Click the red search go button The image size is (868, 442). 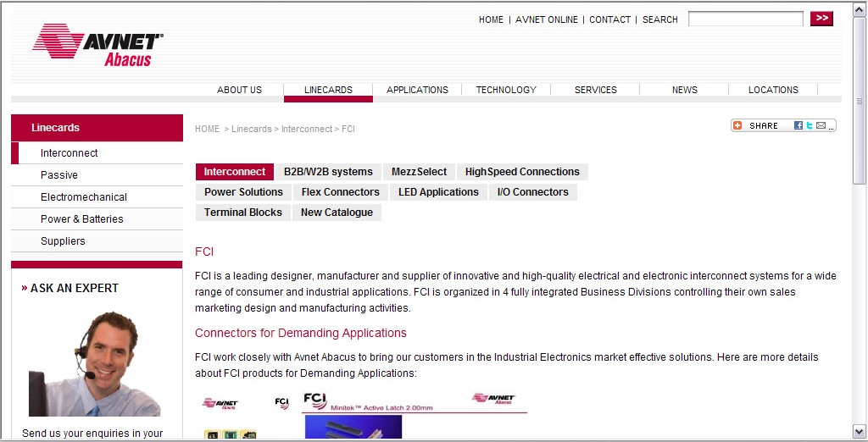point(821,19)
